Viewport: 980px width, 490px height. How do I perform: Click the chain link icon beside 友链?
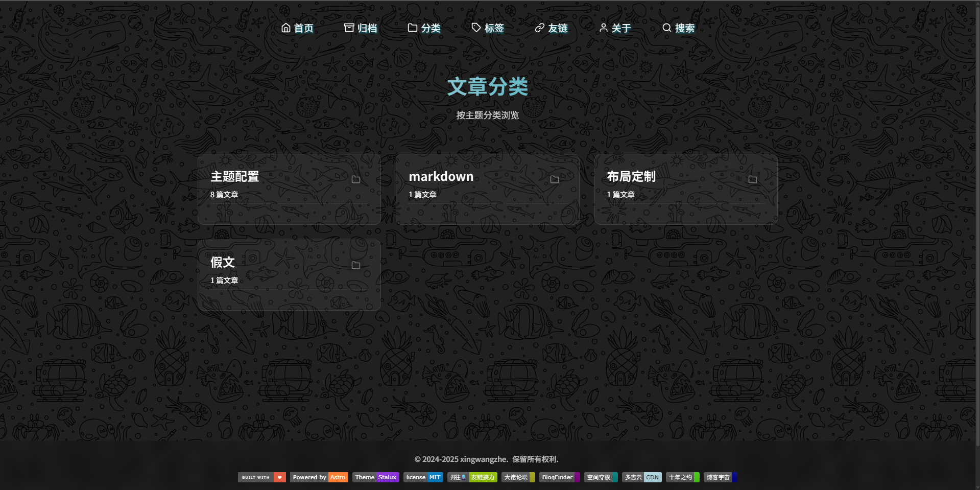(x=540, y=28)
